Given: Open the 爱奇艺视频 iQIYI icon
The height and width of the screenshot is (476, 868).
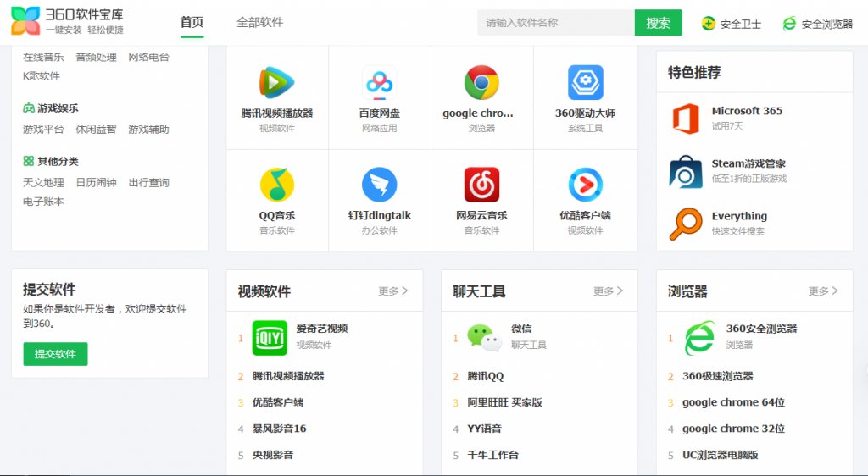Looking at the screenshot, I should pos(270,338).
